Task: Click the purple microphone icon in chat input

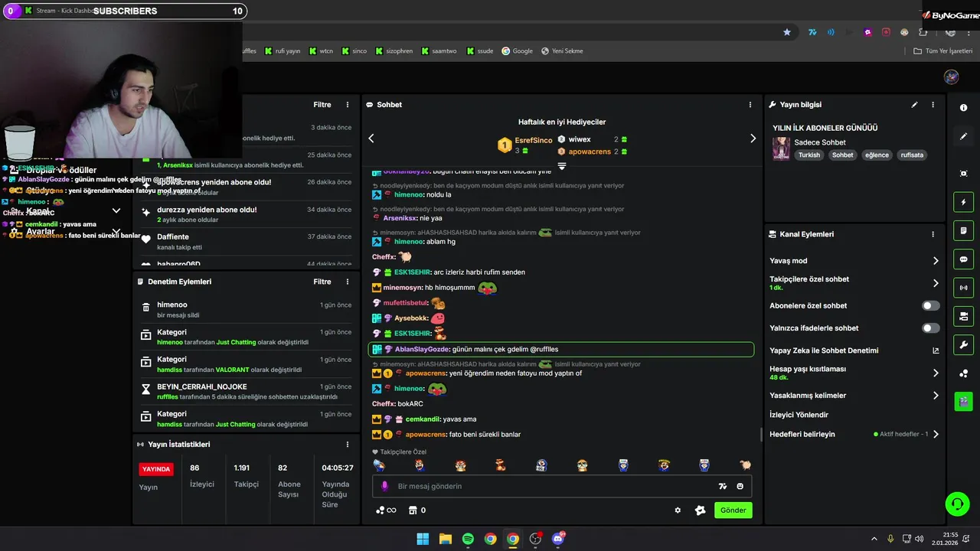Action: click(x=385, y=486)
